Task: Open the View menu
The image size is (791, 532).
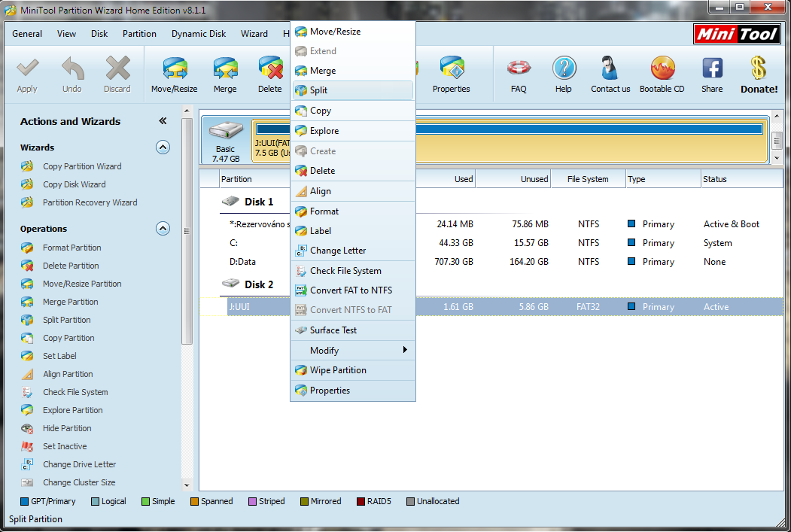Action: (66, 34)
